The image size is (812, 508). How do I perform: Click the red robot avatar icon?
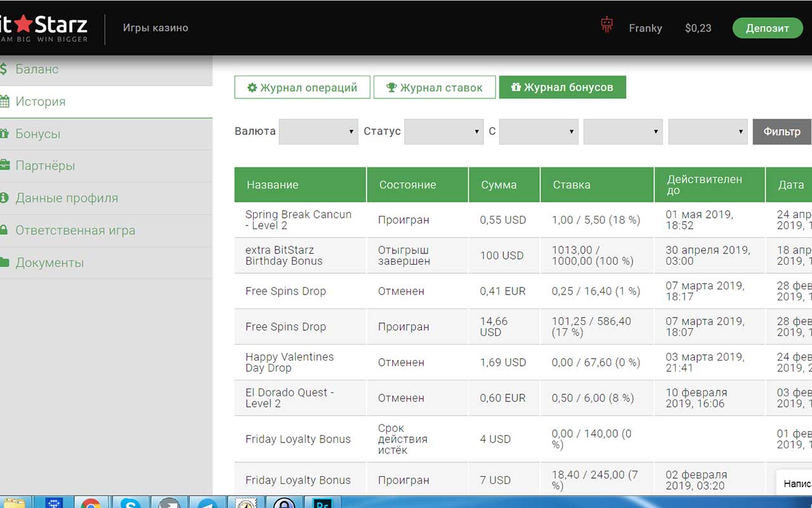point(606,25)
